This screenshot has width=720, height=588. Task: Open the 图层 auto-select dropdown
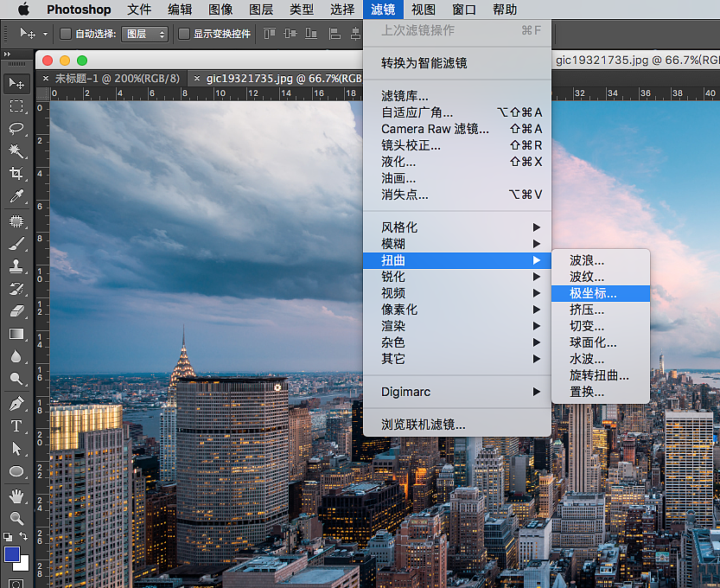144,34
